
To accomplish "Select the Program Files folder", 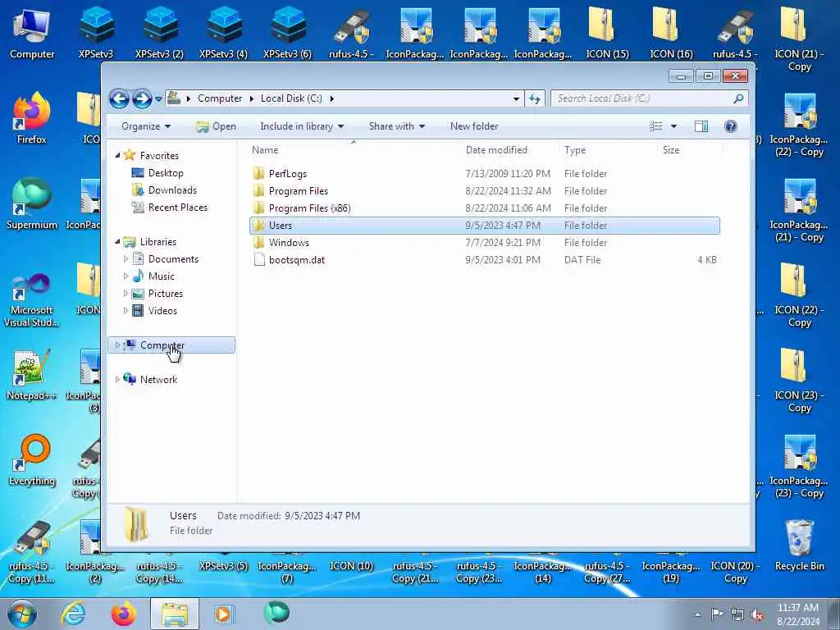I will click(x=484, y=190).
